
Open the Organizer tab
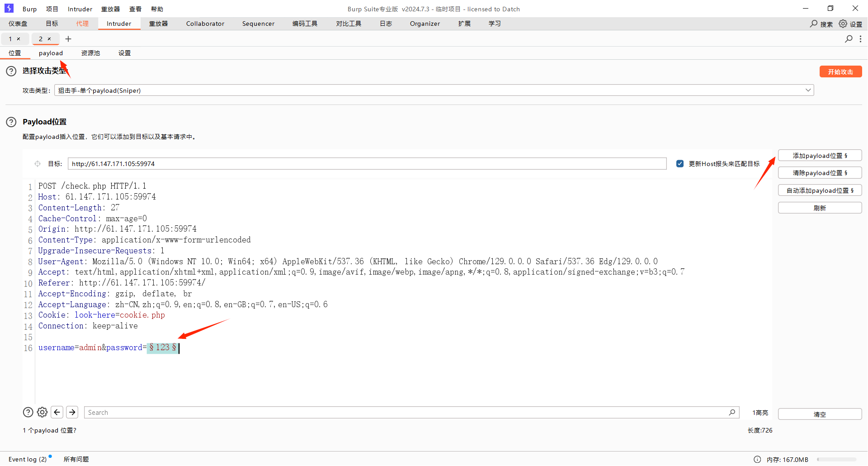[x=425, y=24]
